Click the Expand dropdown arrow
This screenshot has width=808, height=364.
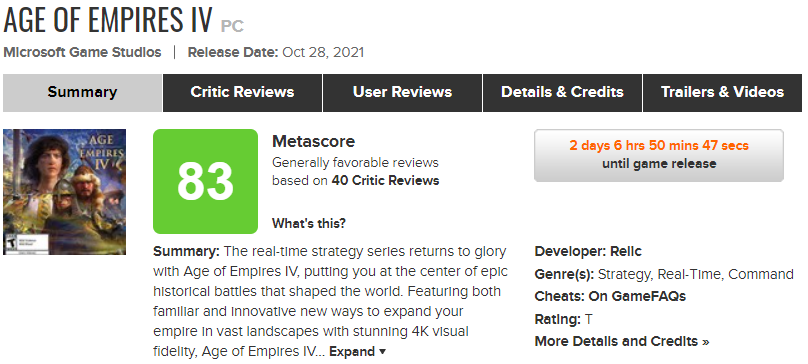[x=382, y=352]
